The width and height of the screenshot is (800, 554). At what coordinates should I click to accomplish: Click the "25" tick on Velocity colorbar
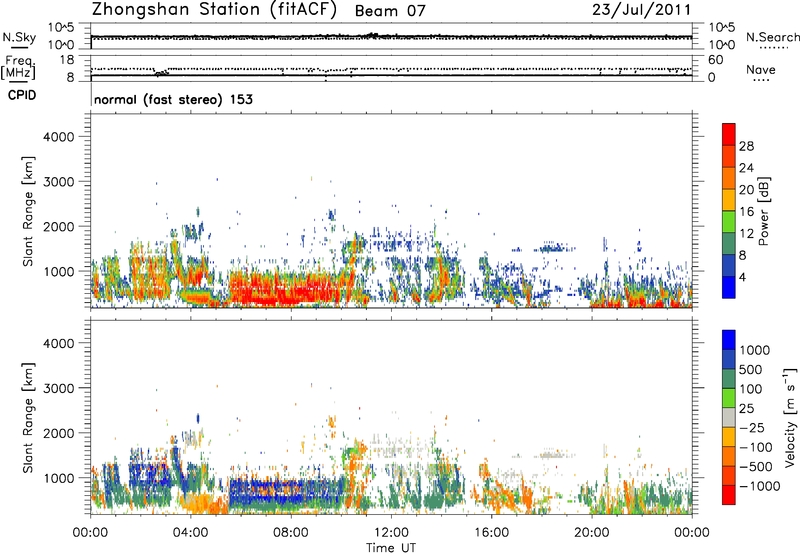746,409
